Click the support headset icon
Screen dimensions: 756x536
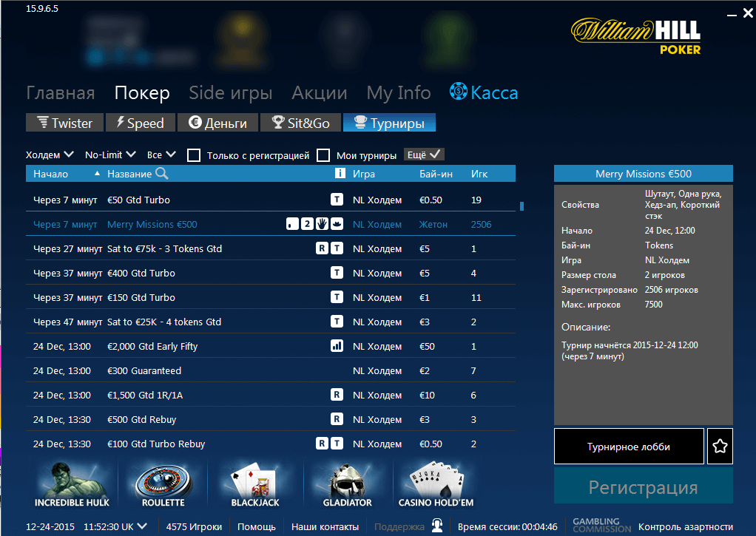437,526
